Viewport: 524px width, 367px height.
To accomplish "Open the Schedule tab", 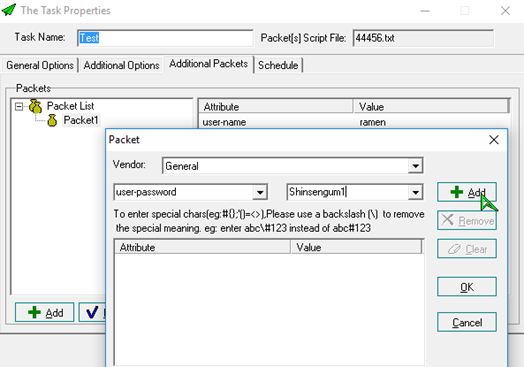I will tap(278, 65).
